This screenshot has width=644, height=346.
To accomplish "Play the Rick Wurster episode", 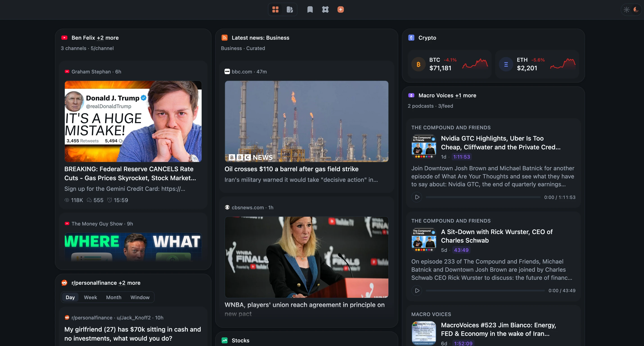I will tap(417, 290).
